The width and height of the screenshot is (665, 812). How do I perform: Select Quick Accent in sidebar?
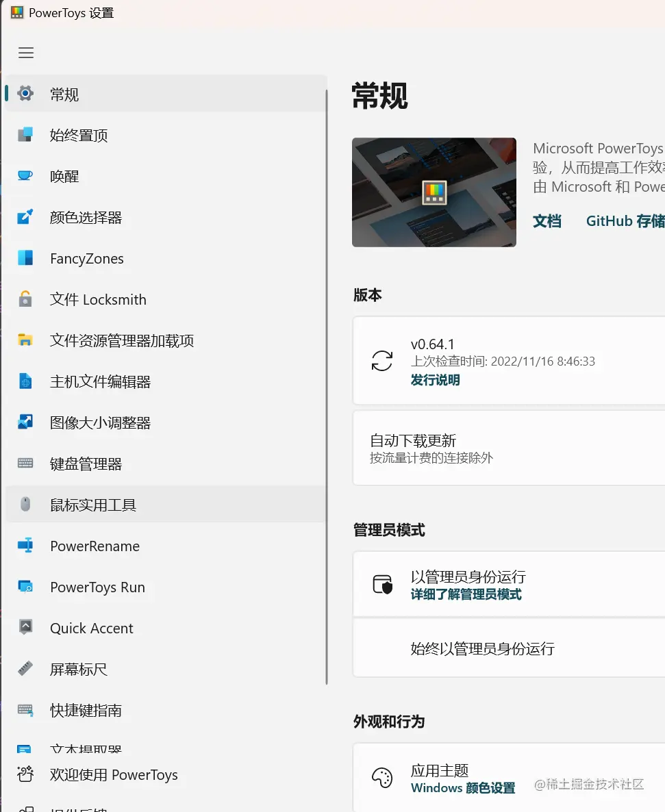166,627
